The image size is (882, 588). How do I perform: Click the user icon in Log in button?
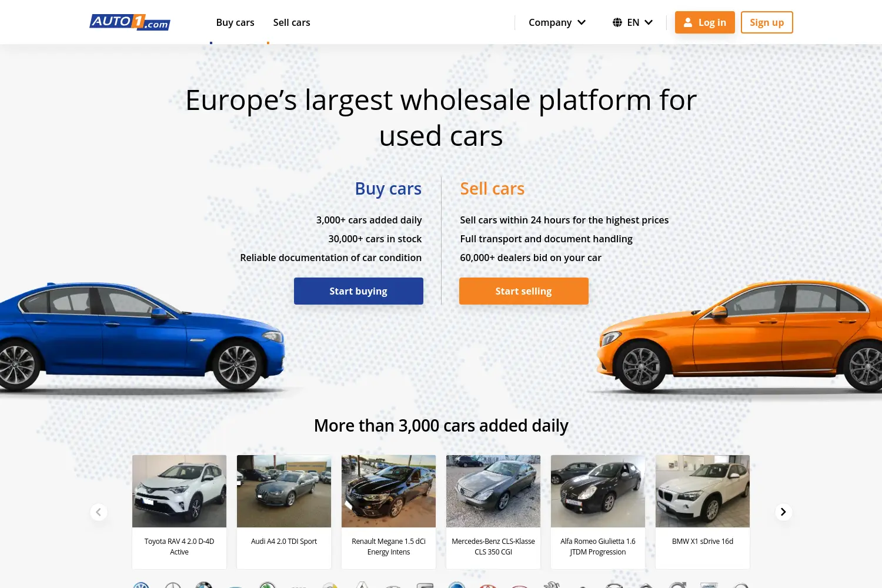(x=687, y=22)
